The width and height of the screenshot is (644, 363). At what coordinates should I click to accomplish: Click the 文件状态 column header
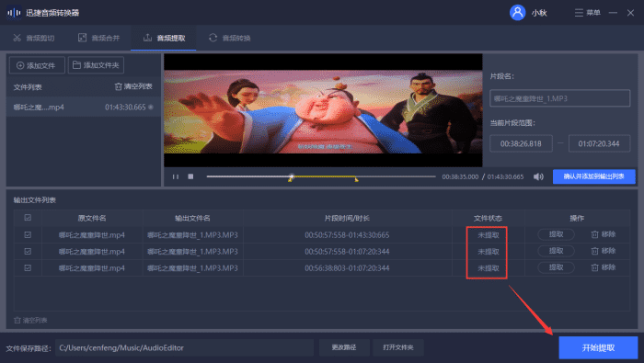pyautogui.click(x=488, y=218)
